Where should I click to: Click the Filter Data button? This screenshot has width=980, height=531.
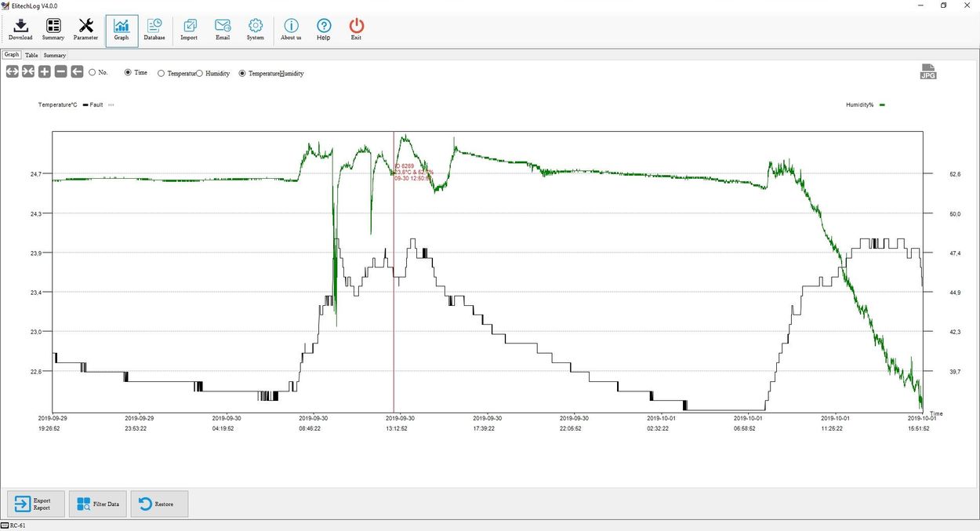(x=97, y=504)
